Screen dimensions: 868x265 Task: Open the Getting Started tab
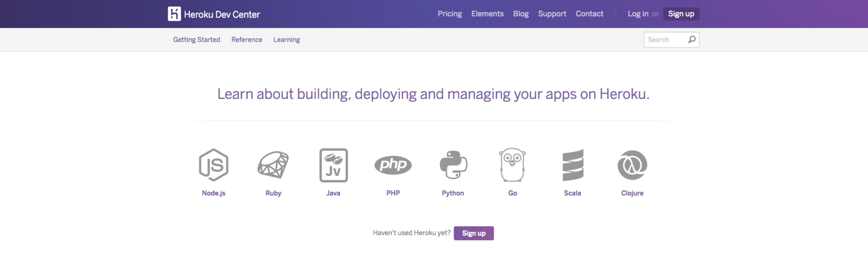(x=196, y=40)
